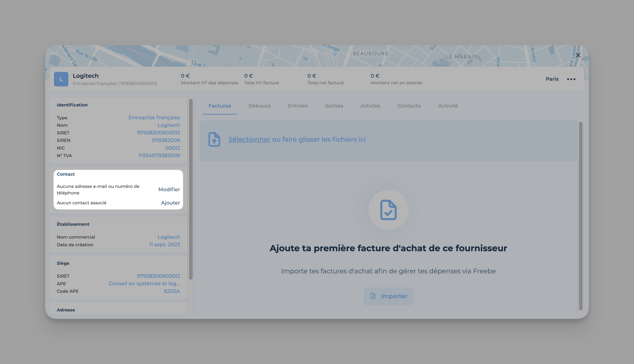Screen dimensions: 634x364
Task: Click the Sélectionner file link
Action: pos(249,139)
